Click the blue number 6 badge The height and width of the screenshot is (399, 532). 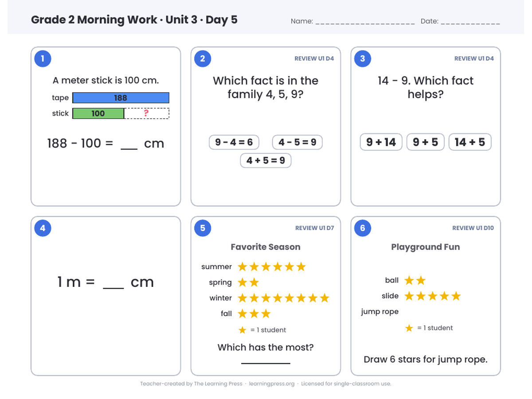pos(363,228)
